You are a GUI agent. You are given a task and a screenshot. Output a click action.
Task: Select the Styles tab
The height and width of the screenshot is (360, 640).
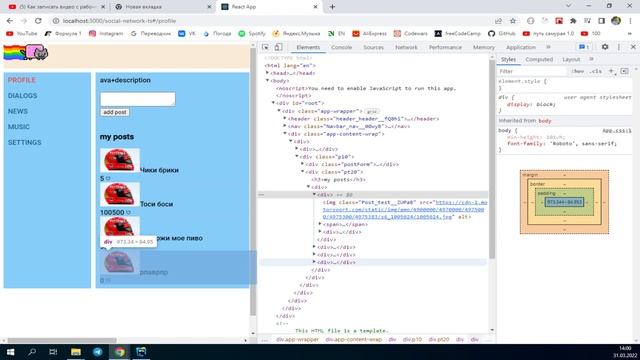508,59
